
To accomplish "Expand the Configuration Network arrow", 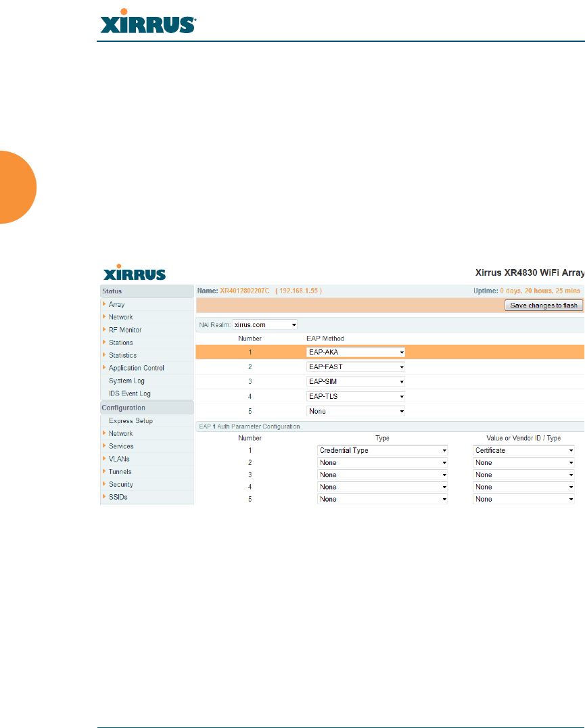I will [x=104, y=433].
